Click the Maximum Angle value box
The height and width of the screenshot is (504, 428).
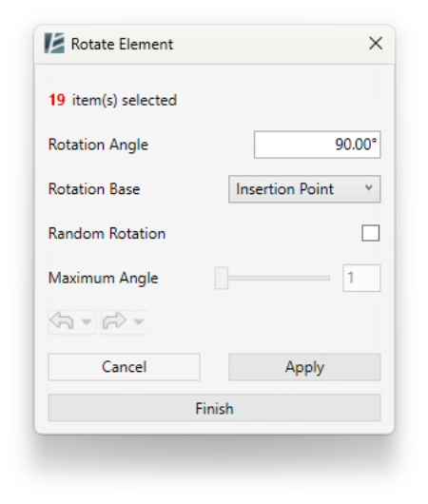[361, 278]
